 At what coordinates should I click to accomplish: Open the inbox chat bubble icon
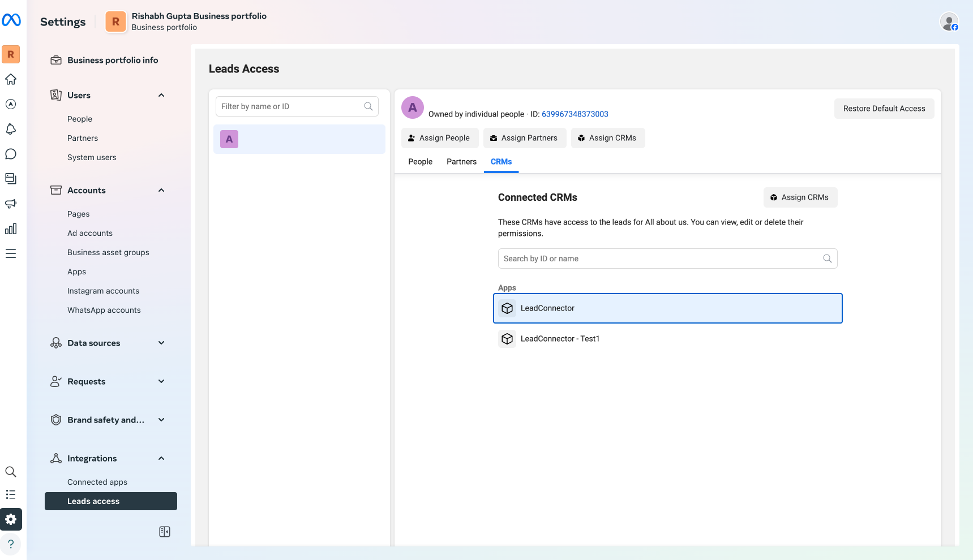tap(11, 154)
